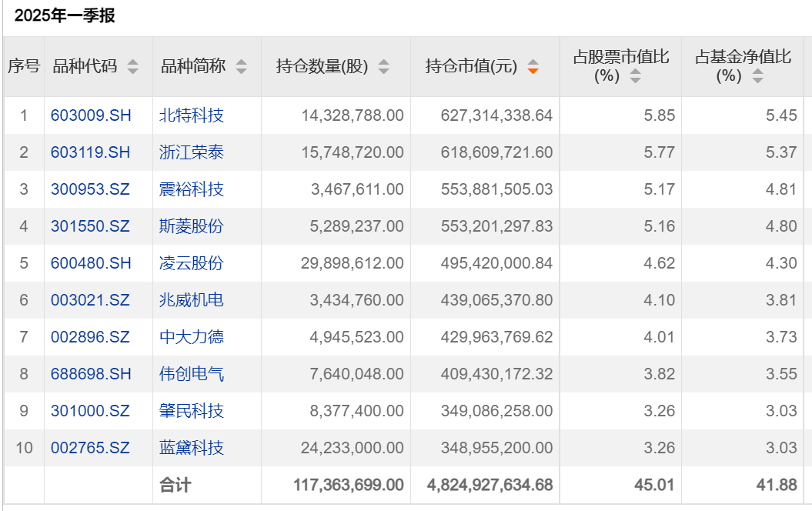This screenshot has width=812, height=511.
Task: Sort table by 持仓数量(股) arrows
Action: 384,67
